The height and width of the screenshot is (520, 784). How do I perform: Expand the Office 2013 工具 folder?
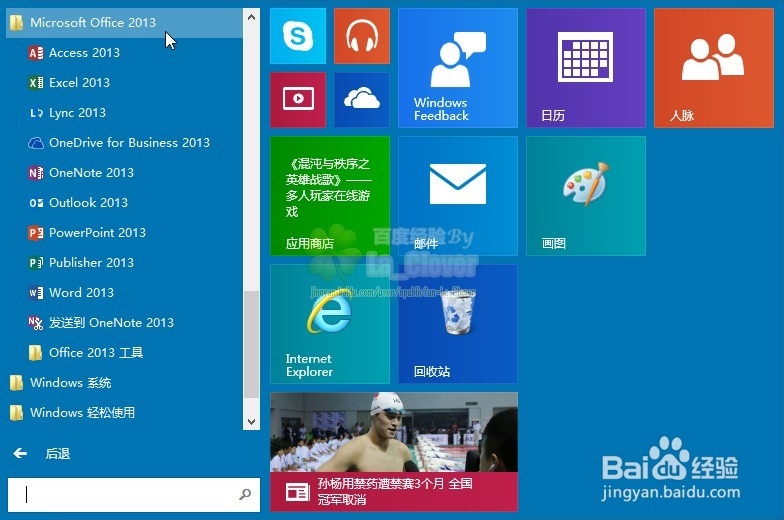124,352
